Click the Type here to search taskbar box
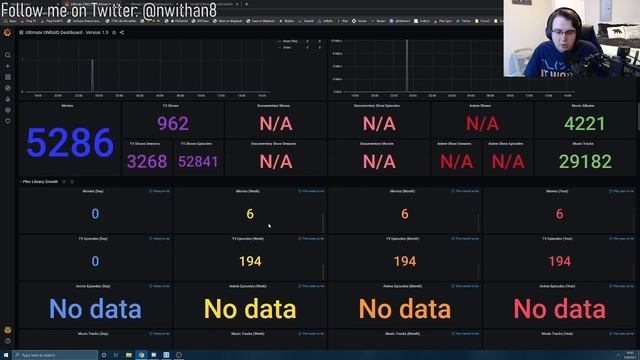 (x=55, y=355)
